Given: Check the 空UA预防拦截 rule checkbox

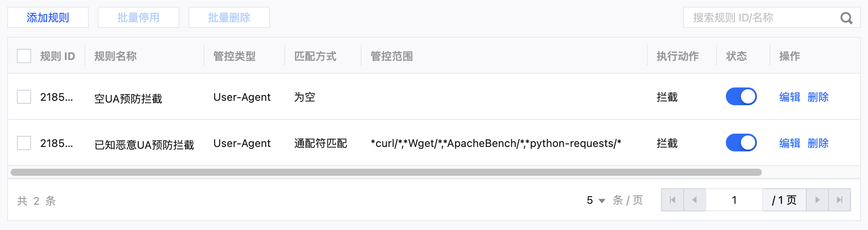Looking at the screenshot, I should pos(24,97).
